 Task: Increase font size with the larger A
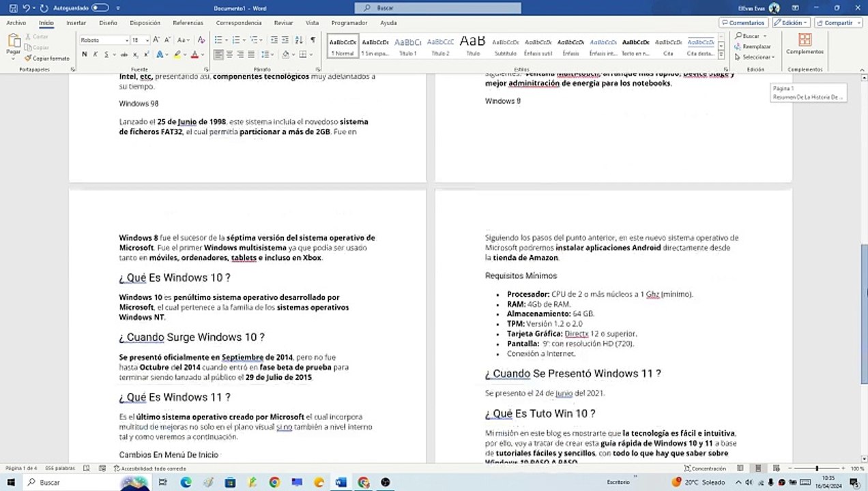pos(156,40)
